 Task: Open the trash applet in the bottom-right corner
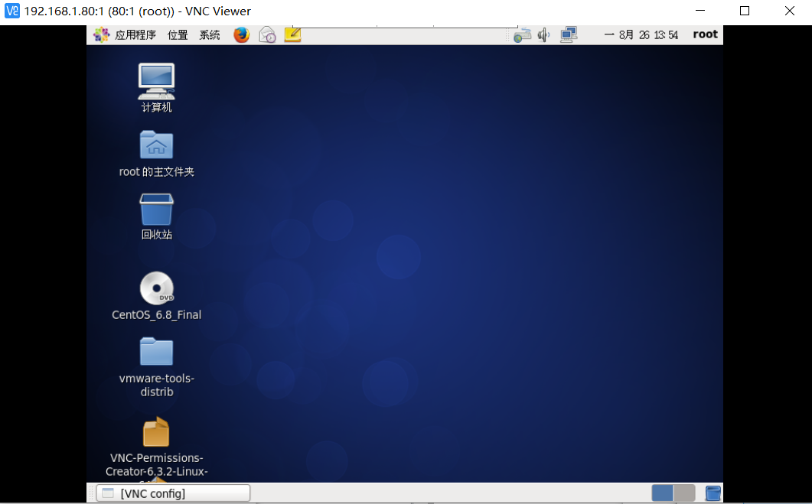[713, 493]
